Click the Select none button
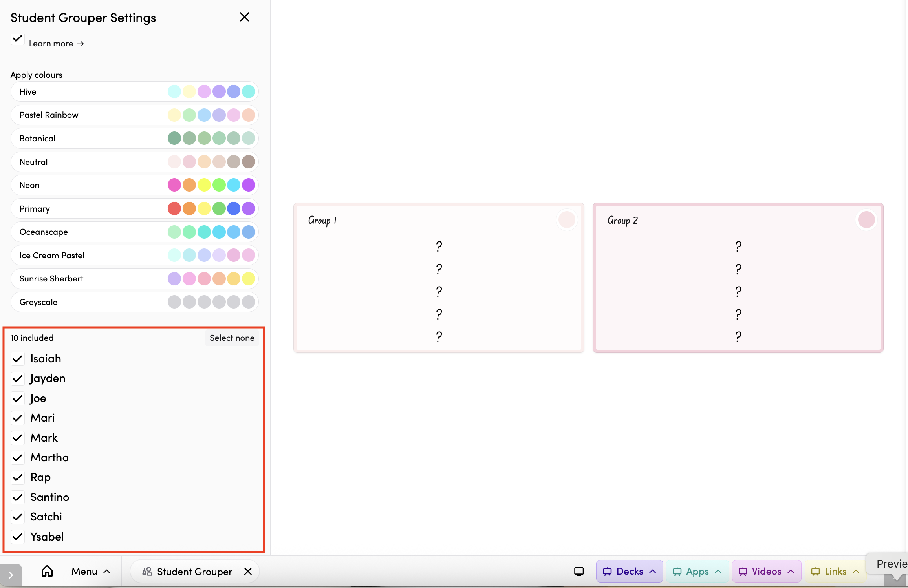This screenshot has width=908, height=588. (x=232, y=338)
